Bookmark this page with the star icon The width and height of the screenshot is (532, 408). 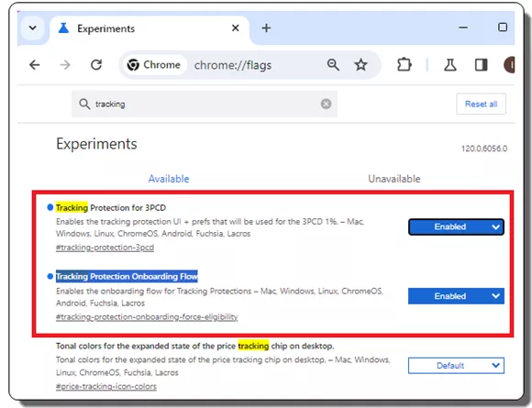(361, 65)
